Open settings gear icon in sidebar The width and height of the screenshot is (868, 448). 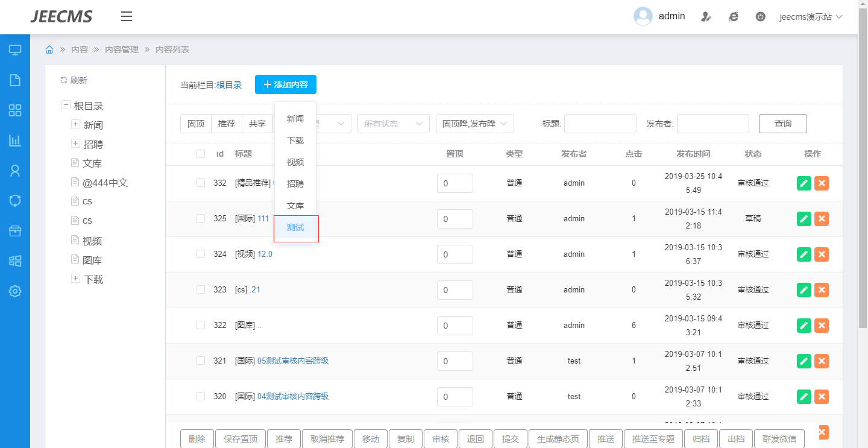[15, 291]
